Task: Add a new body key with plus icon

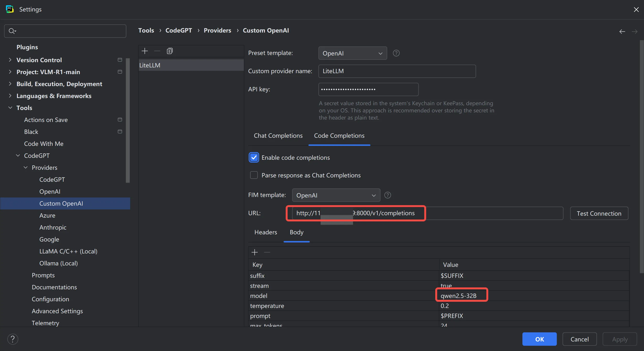Action: pyautogui.click(x=254, y=252)
